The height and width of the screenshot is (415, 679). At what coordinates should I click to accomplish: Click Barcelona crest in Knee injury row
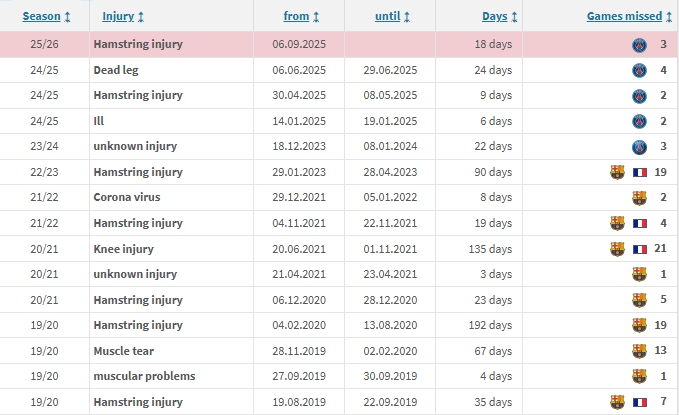(617, 249)
